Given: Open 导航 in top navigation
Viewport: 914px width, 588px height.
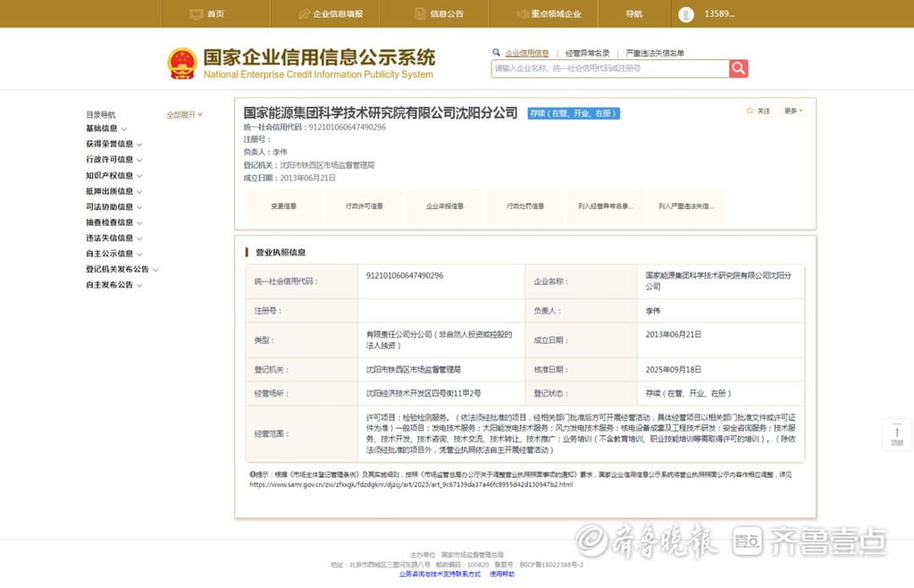Looking at the screenshot, I should (x=634, y=14).
